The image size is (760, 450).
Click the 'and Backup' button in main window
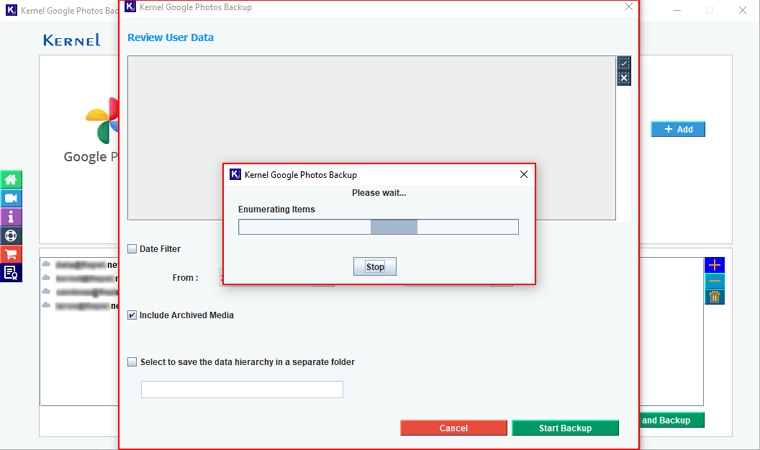tap(672, 420)
